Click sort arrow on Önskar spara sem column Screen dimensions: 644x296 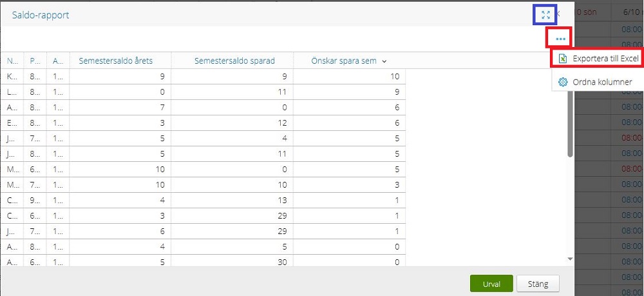[384, 61]
